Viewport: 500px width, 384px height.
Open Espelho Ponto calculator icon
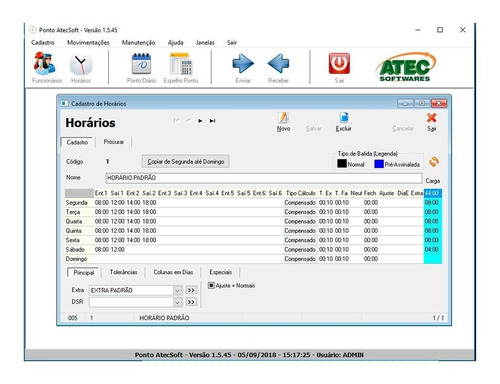point(181,64)
